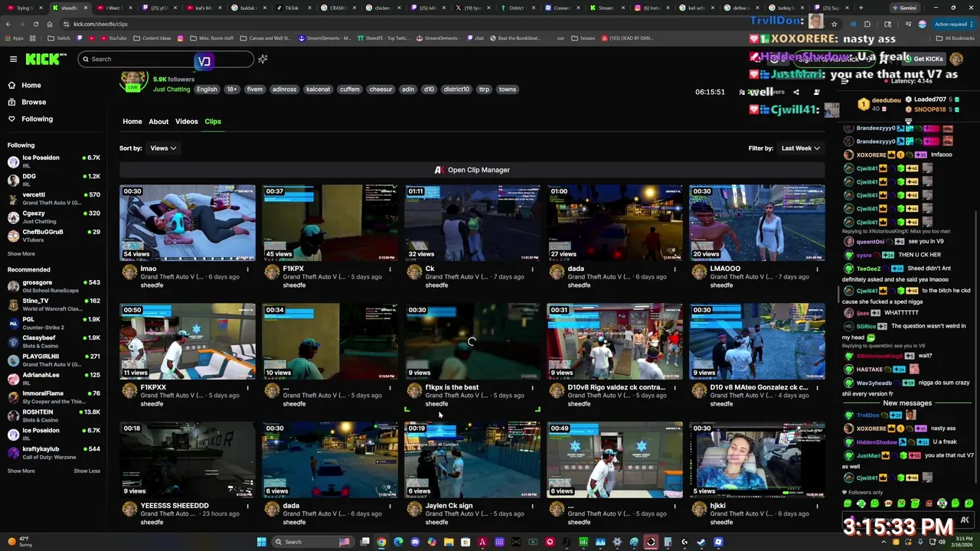Open the Jaylen Ck sign clip thumbnail
980x551 pixels.
(x=472, y=459)
